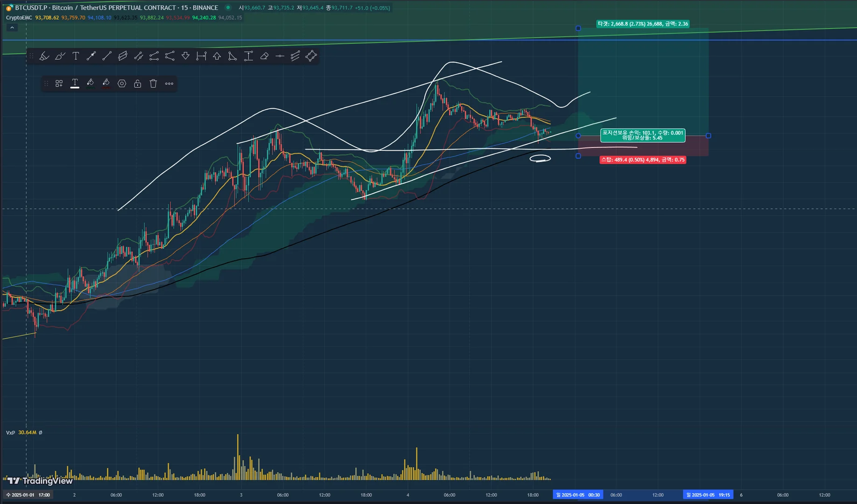Select the Arrow Mark Up tool
Viewport: 857px width, 504px height.
[x=217, y=56]
